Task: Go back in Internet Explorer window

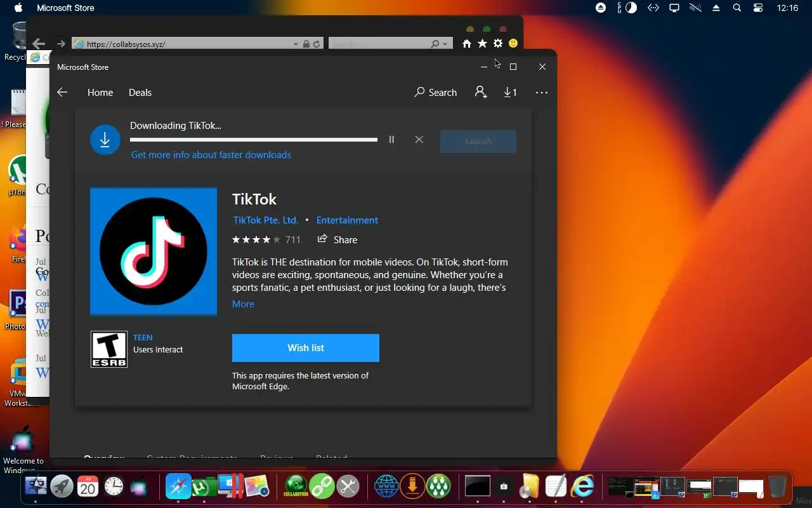Action: (39, 44)
